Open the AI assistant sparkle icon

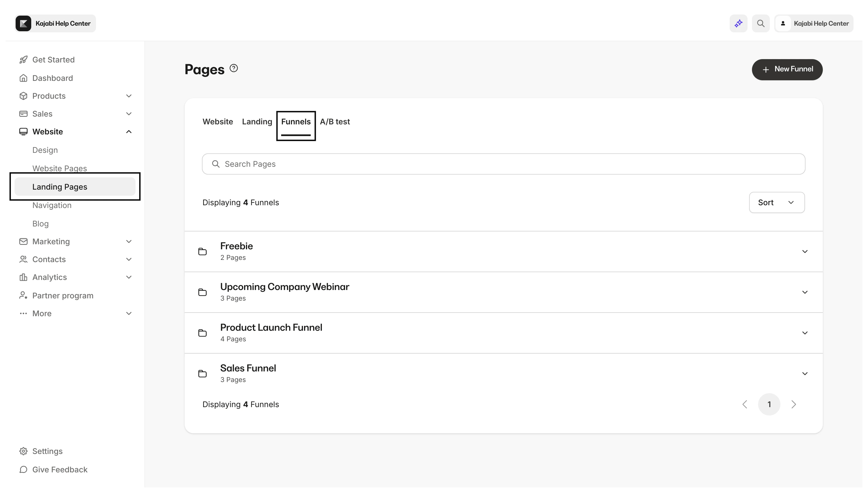[x=738, y=23]
